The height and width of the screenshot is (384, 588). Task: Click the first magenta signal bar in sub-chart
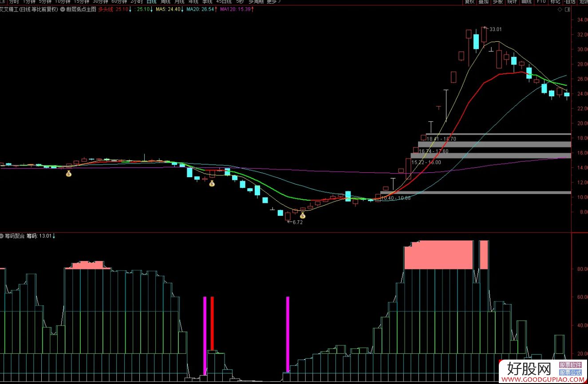205,336
